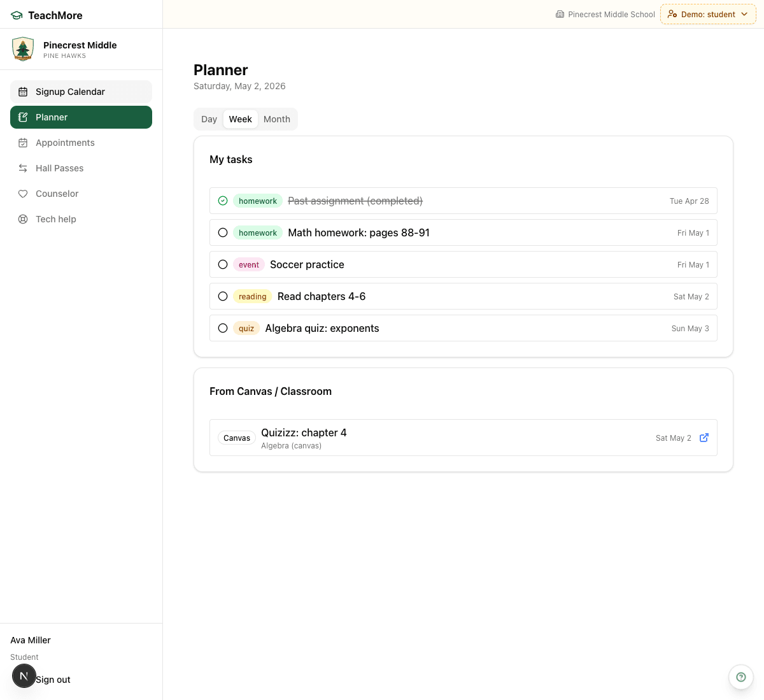This screenshot has height=700, width=764.
Task: Click the Saturday, May 2, 2026 date
Action: tap(239, 86)
